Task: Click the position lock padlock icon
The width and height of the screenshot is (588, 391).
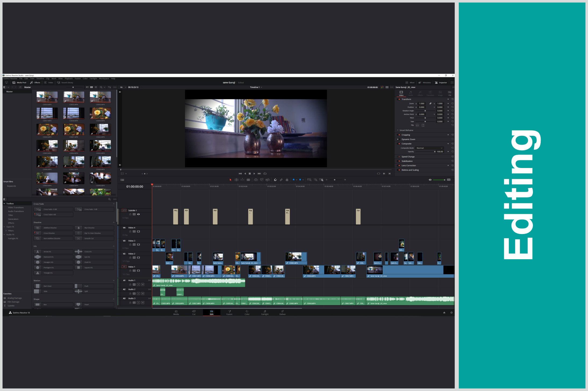Action: tap(287, 180)
